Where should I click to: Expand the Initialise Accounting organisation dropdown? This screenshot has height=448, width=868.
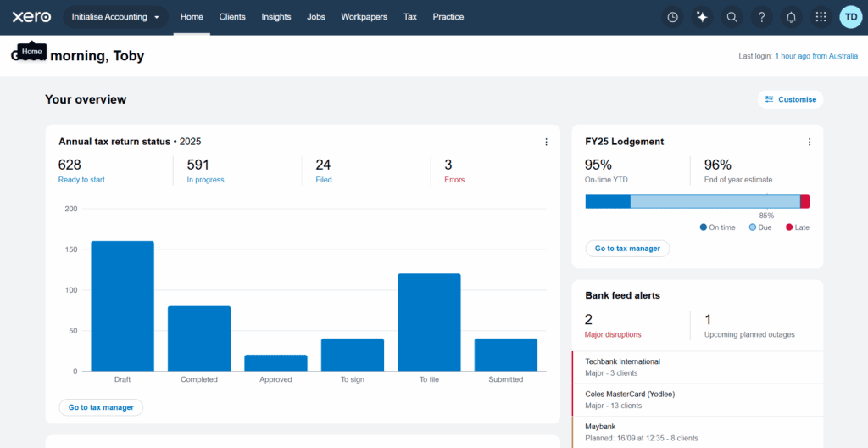[115, 17]
